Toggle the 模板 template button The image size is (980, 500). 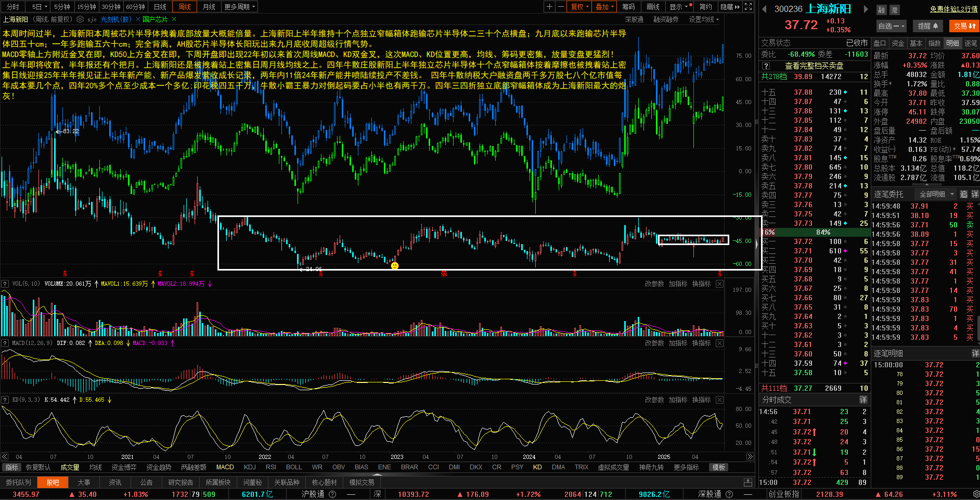coord(719,467)
